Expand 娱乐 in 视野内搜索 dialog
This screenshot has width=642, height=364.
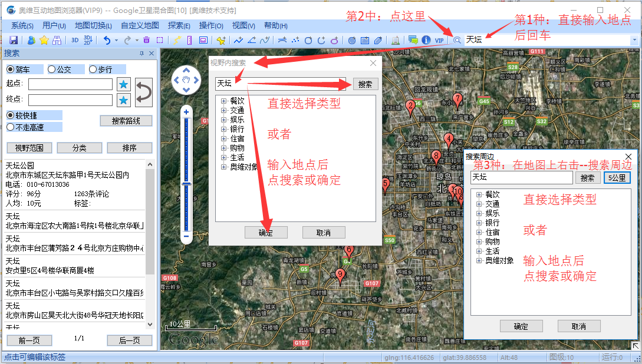pyautogui.click(x=223, y=120)
